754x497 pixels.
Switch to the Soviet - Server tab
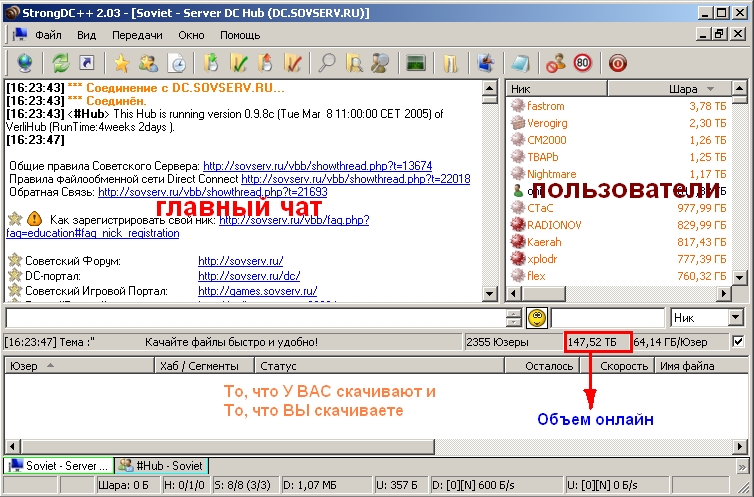[59, 465]
